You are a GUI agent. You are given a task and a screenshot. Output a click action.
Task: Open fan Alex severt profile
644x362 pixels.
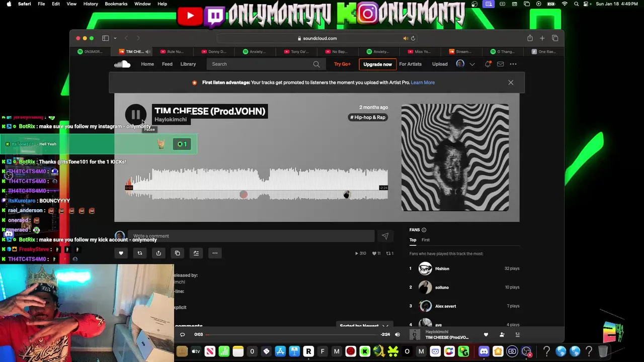[445, 306]
